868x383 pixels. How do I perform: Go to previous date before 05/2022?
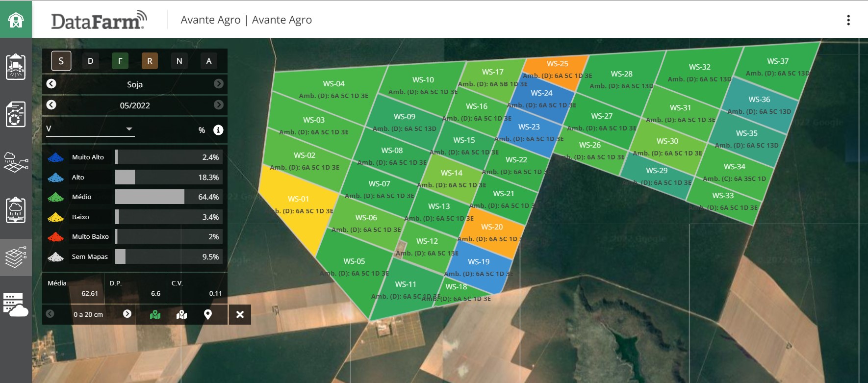(x=51, y=105)
